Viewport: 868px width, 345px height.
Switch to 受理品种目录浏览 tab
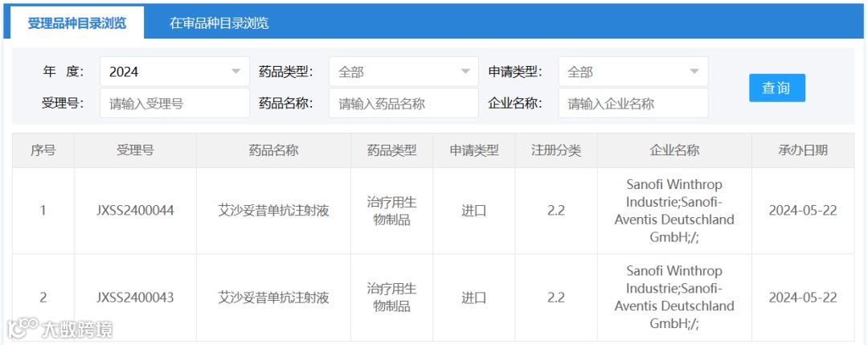tap(77, 23)
